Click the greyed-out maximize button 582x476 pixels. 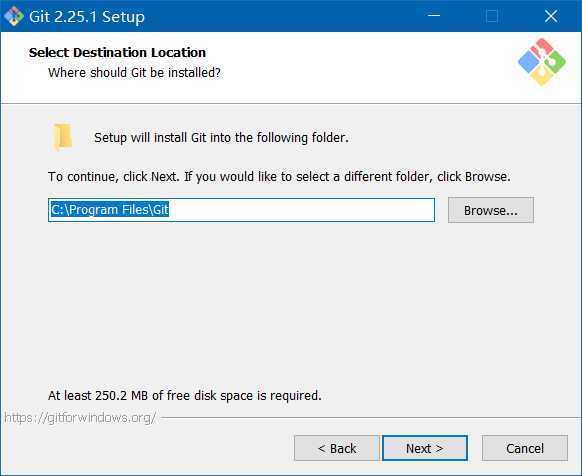492,16
